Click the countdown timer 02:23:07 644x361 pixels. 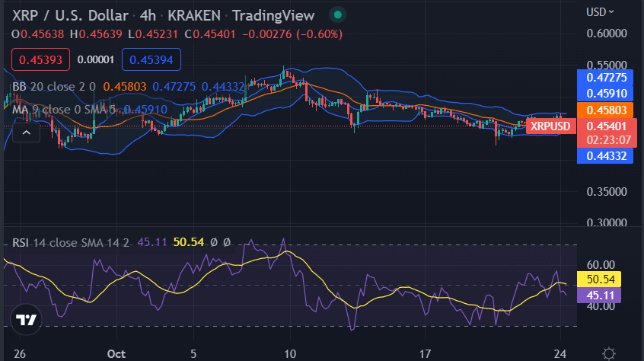tap(609, 140)
